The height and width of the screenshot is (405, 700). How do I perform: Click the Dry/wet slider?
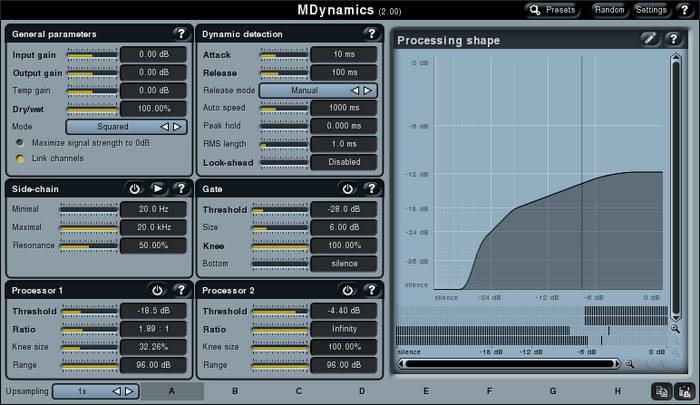(x=92, y=109)
